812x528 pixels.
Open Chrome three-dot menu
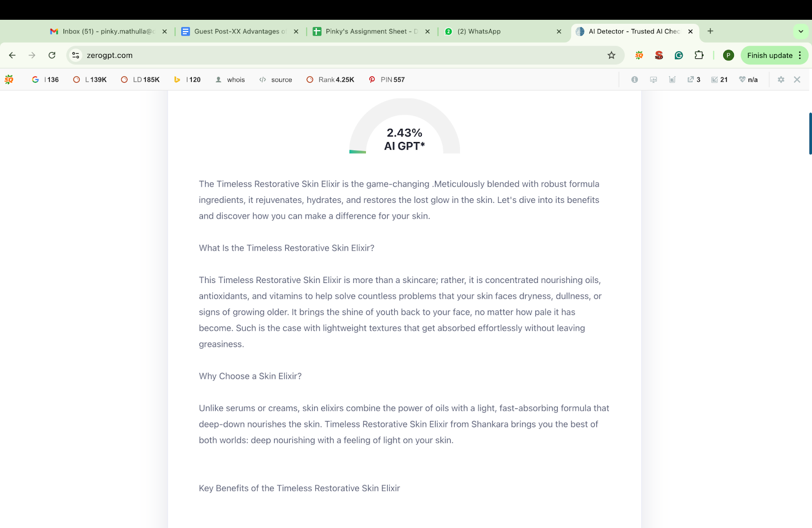[800, 55]
